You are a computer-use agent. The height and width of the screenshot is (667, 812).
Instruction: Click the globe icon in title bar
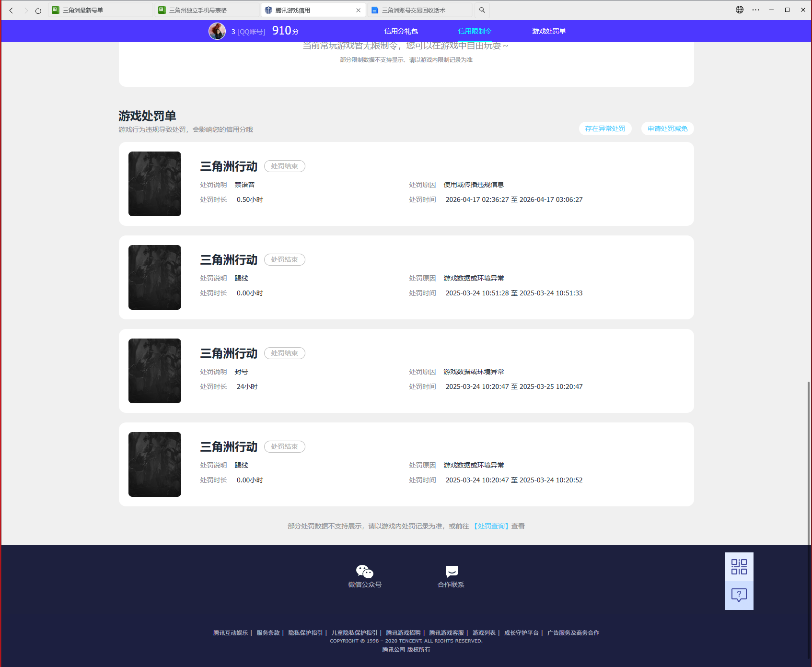click(740, 10)
